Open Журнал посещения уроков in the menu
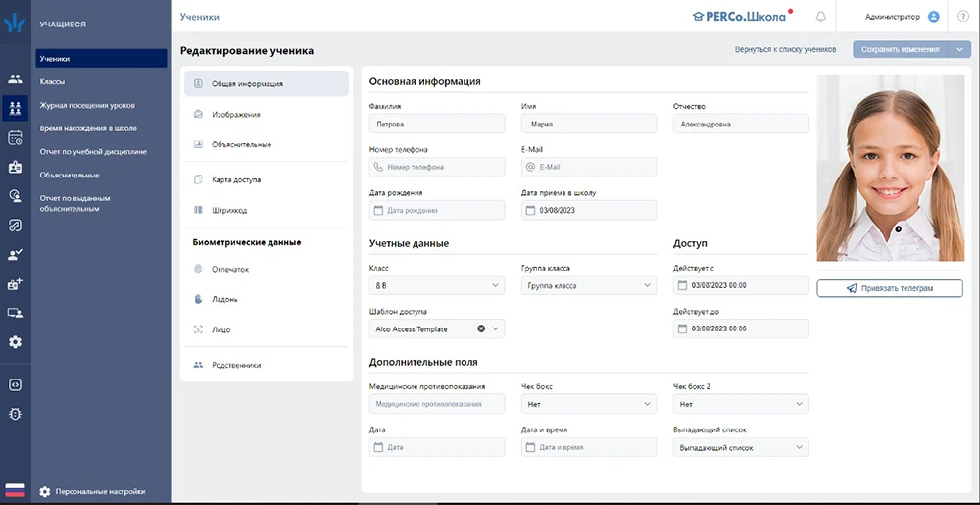This screenshot has height=505, width=980. pyautogui.click(x=87, y=105)
